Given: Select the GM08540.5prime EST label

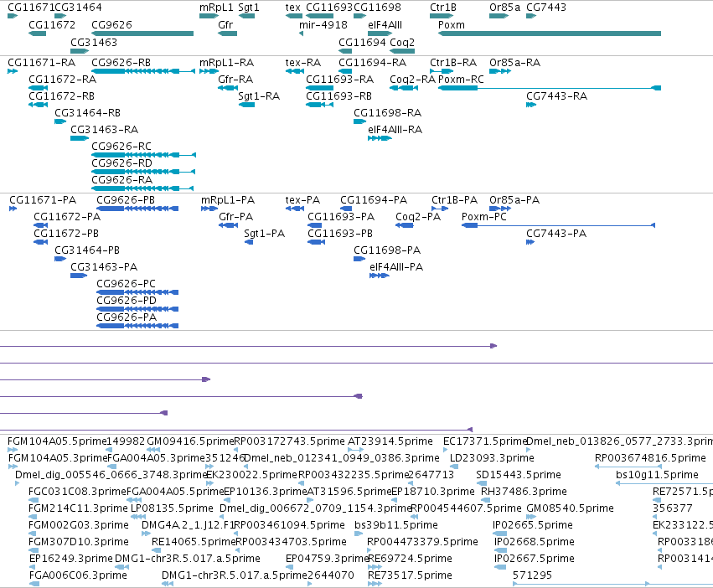Looking at the screenshot, I should click(x=570, y=508).
